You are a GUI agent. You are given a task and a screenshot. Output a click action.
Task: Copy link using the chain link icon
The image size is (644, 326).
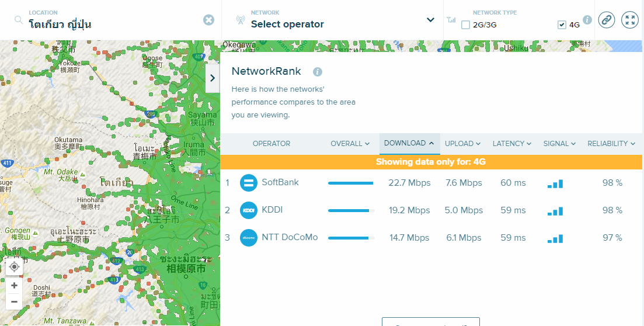606,20
